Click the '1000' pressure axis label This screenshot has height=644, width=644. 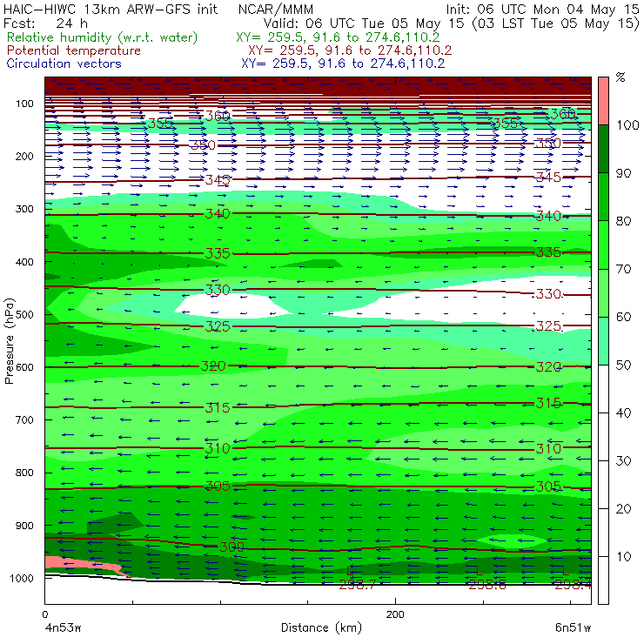point(22,578)
